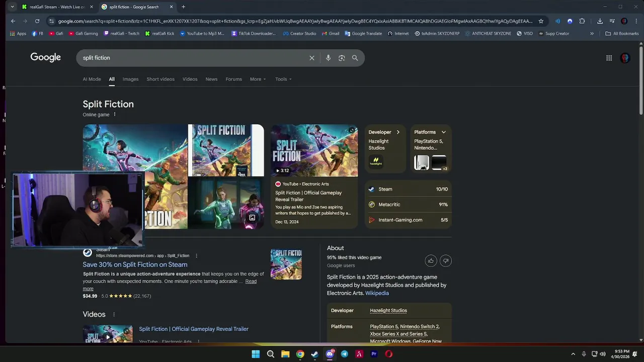Select the Short videos tab
644x362 pixels.
point(160,79)
